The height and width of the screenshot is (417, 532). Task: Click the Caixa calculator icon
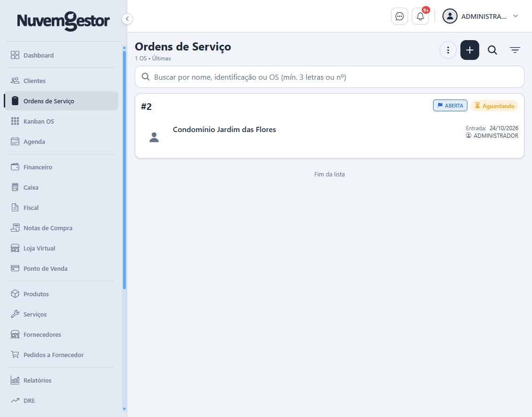15,187
